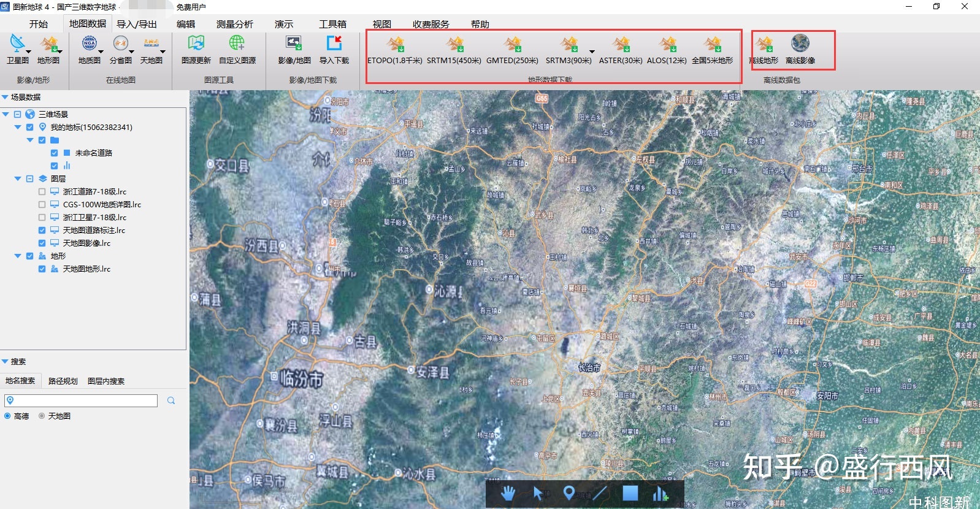Select the line drawing tool on map toolbar

[600, 493]
